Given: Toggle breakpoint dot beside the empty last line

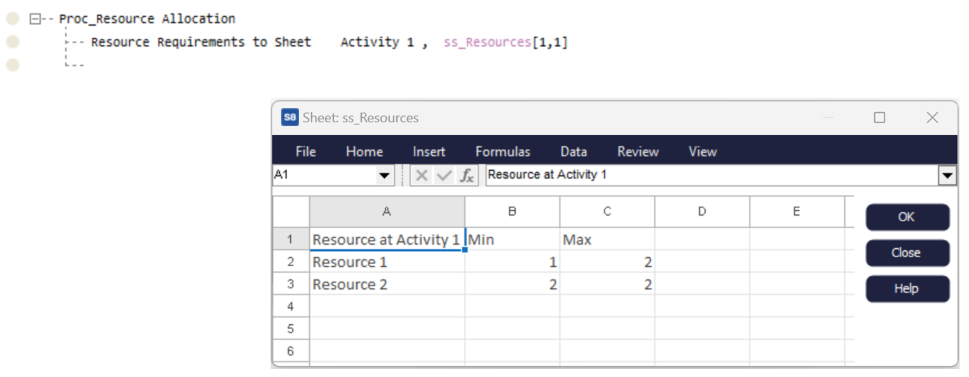Looking at the screenshot, I should click(12, 65).
